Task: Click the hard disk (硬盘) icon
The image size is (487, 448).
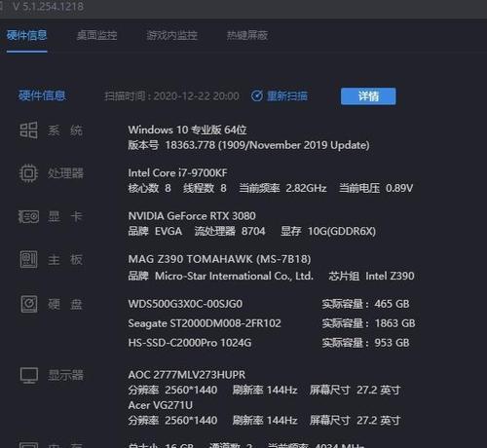Action: tap(29, 304)
